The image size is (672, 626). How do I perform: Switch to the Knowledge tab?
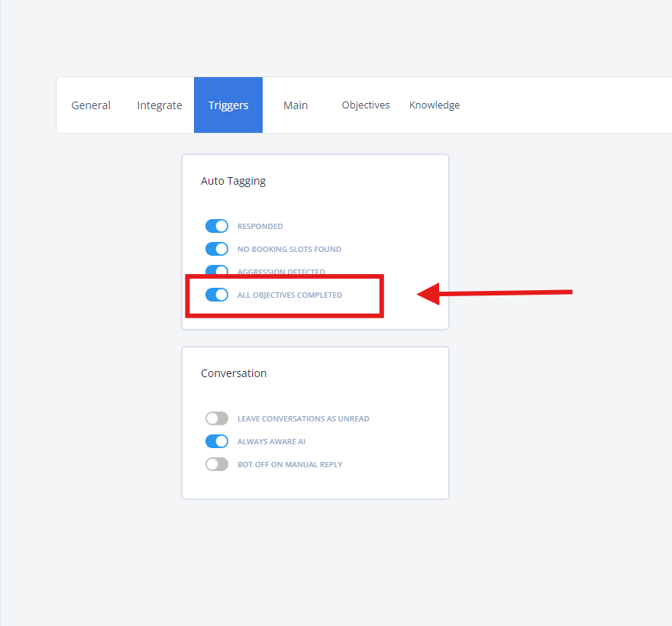tap(435, 105)
